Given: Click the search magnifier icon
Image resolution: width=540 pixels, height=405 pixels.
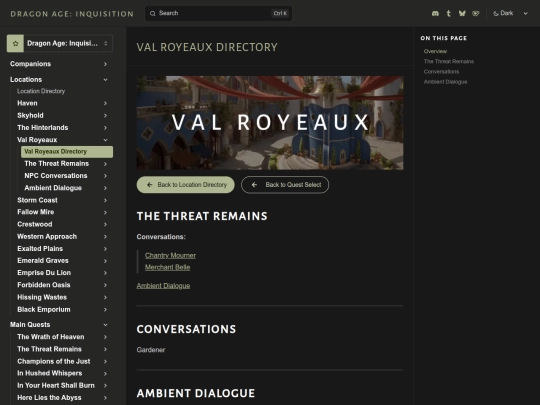Looking at the screenshot, I should [152, 13].
